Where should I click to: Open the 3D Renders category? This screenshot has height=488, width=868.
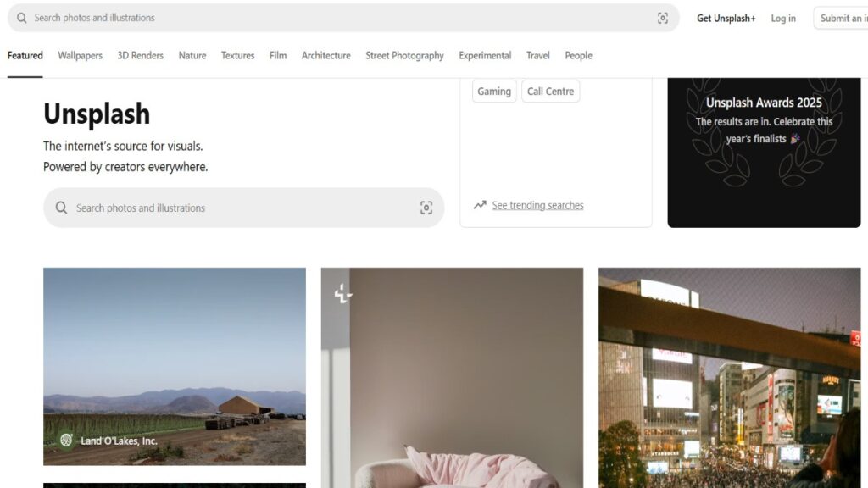[140, 56]
